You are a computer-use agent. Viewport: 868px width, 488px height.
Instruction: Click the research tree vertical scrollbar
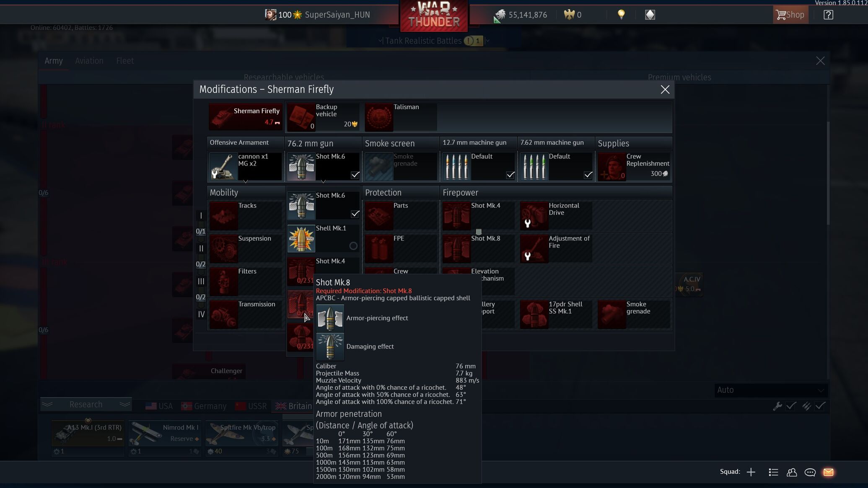828,173
